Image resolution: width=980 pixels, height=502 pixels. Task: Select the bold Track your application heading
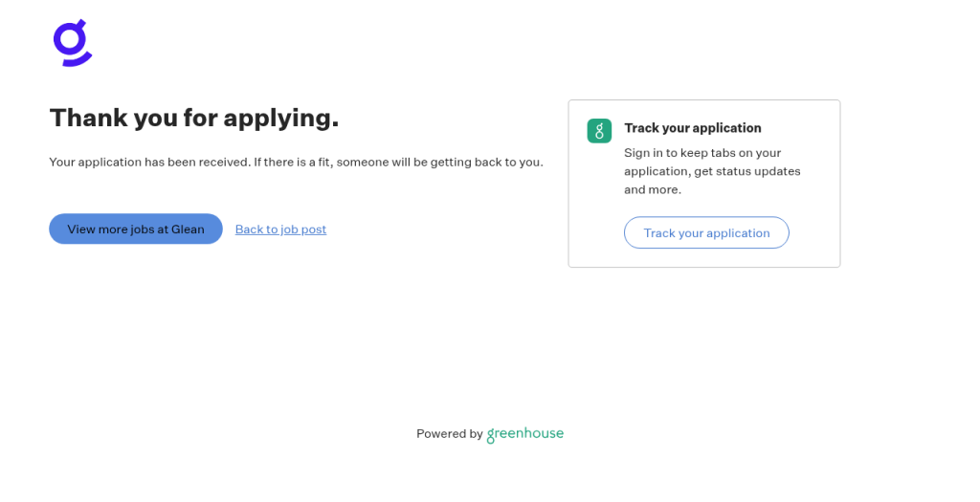[693, 128]
